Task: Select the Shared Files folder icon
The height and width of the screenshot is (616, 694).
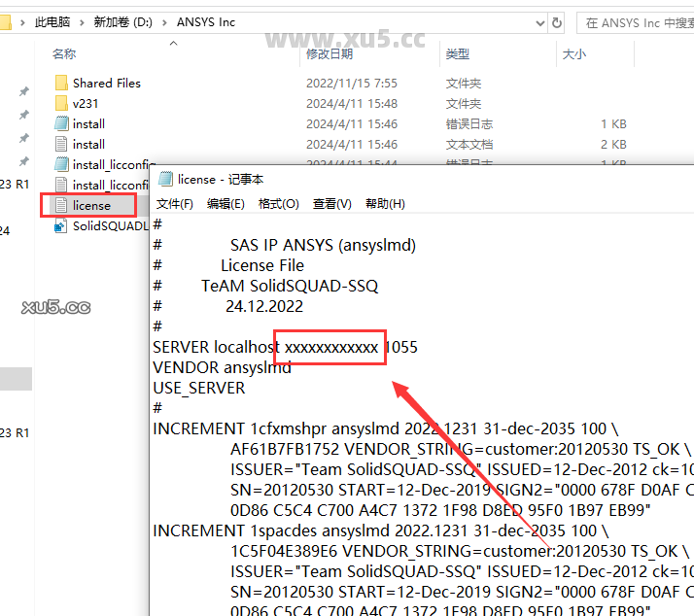Action: [x=60, y=84]
